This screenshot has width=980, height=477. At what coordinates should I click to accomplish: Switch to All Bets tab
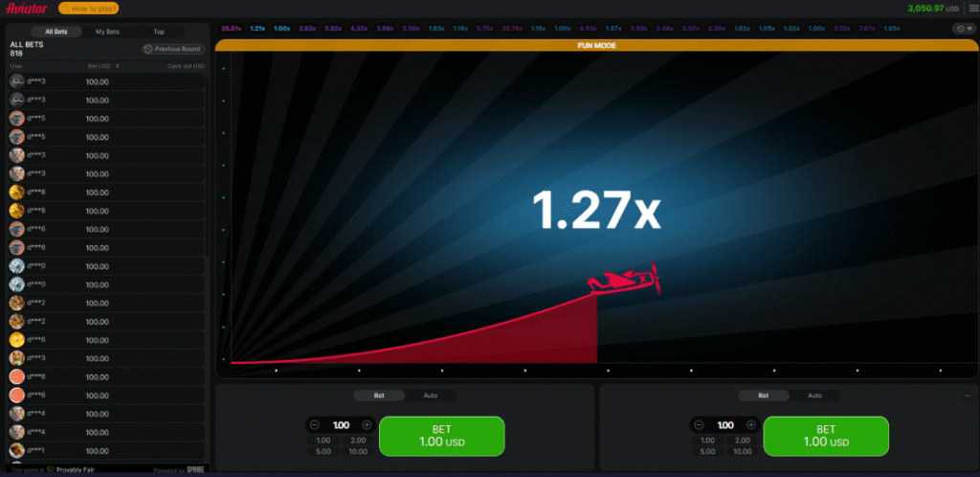click(56, 32)
